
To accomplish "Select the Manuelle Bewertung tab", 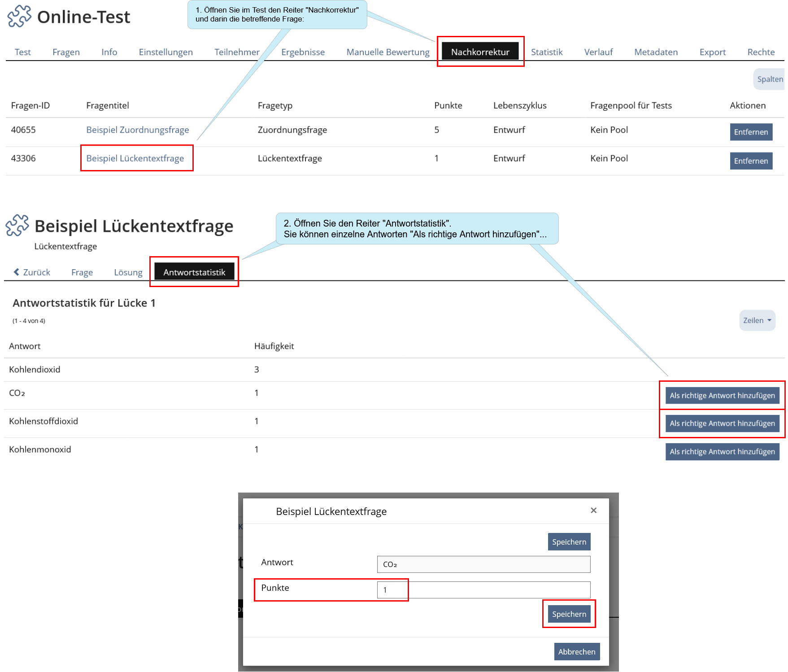I will [387, 52].
